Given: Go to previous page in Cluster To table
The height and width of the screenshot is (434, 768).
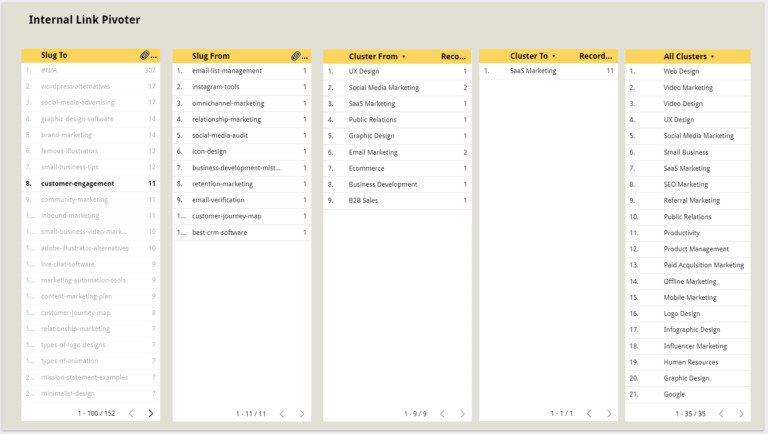Looking at the screenshot, I should [x=589, y=413].
